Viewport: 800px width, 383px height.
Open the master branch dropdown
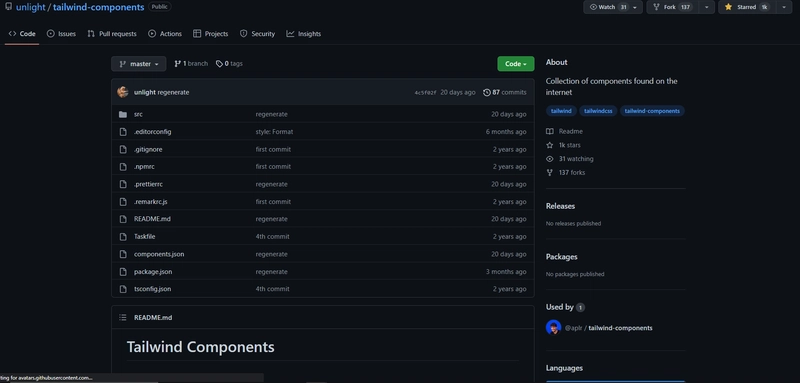[139, 64]
